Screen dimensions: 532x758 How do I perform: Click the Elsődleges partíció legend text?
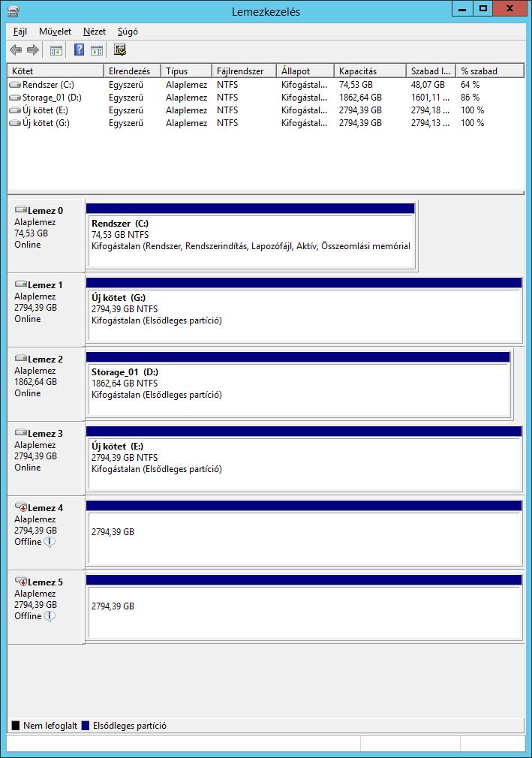pyautogui.click(x=130, y=726)
